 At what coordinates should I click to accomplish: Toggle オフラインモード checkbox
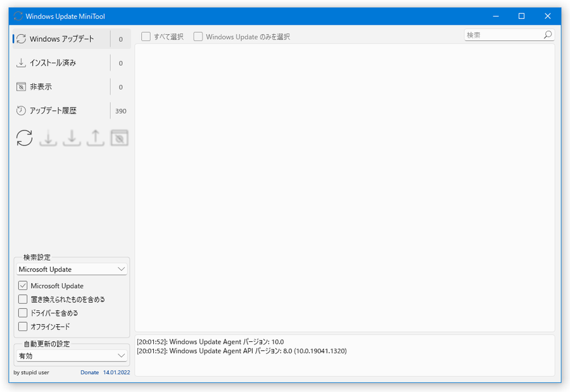point(23,327)
